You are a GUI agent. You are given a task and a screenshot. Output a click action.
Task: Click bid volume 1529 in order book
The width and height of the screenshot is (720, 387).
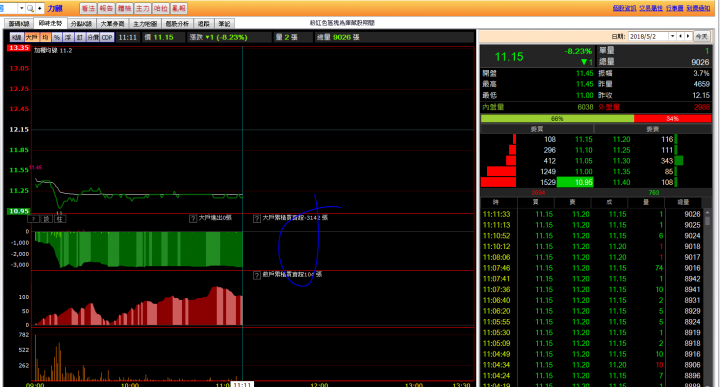coord(548,182)
